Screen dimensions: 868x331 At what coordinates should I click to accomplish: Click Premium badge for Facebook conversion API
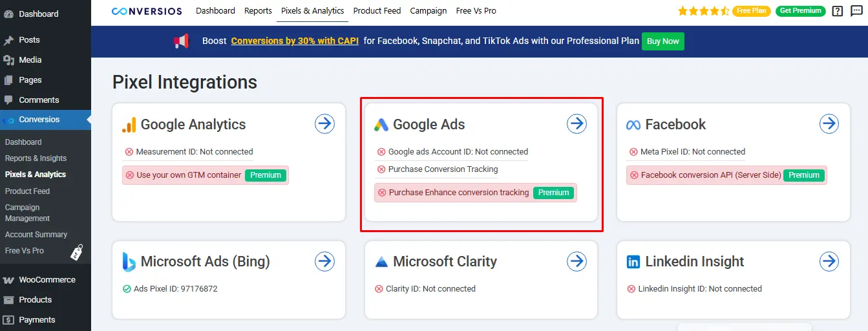click(x=804, y=175)
